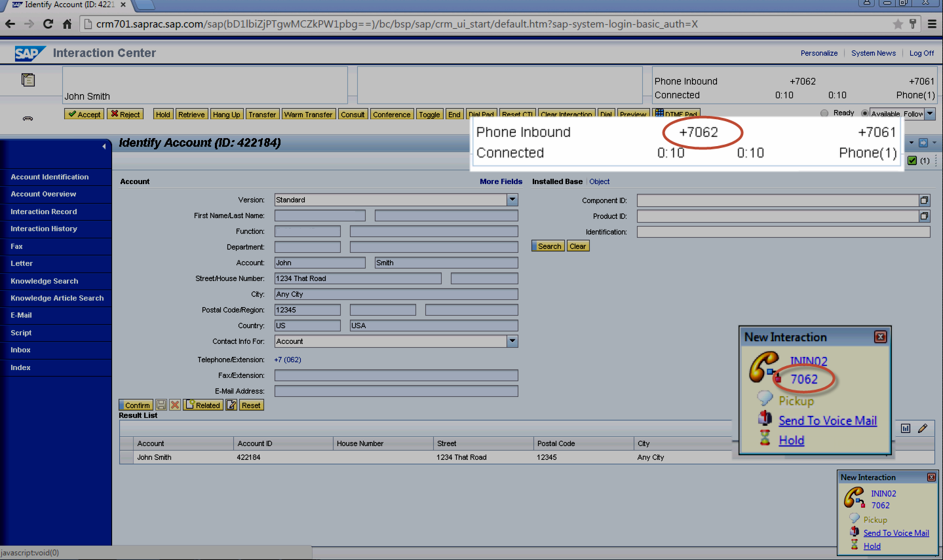Open Account Overview in the sidebar

tap(43, 194)
